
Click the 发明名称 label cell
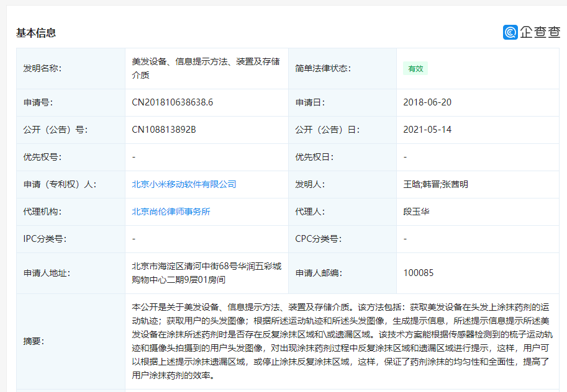point(71,69)
